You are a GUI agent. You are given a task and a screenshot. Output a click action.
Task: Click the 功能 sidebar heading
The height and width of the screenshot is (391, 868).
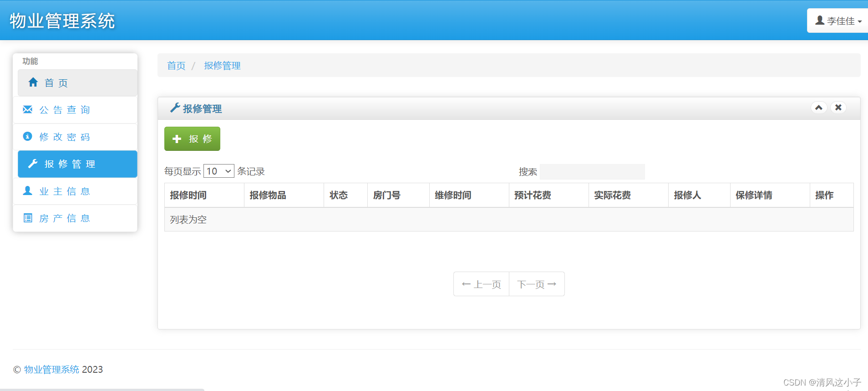pos(30,61)
